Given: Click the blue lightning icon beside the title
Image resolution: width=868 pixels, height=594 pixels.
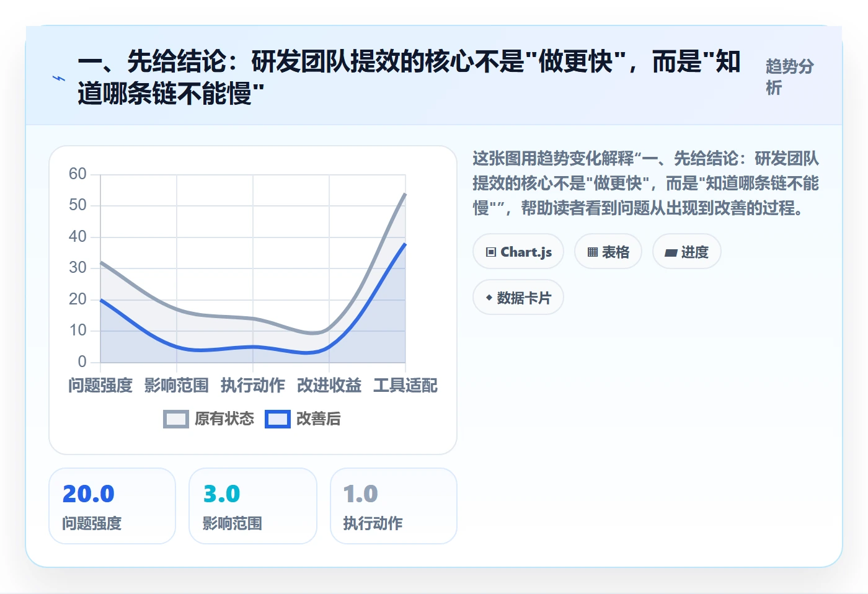Looking at the screenshot, I should click(59, 78).
